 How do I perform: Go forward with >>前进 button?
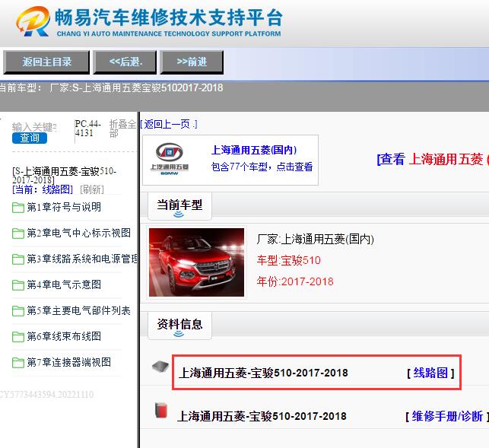point(192,62)
